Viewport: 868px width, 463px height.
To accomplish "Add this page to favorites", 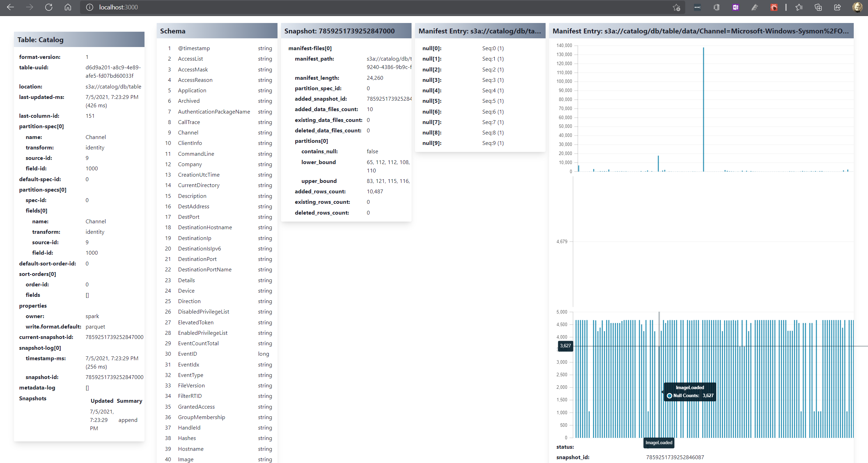I will pyautogui.click(x=676, y=7).
